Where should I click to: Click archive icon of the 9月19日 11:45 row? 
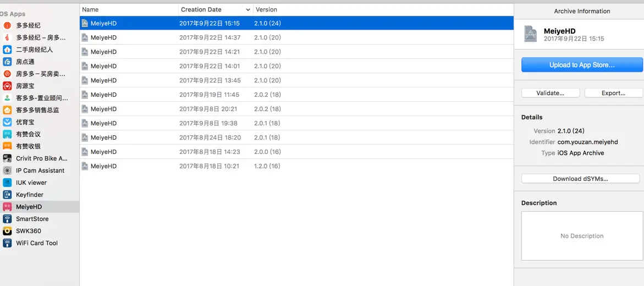85,95
